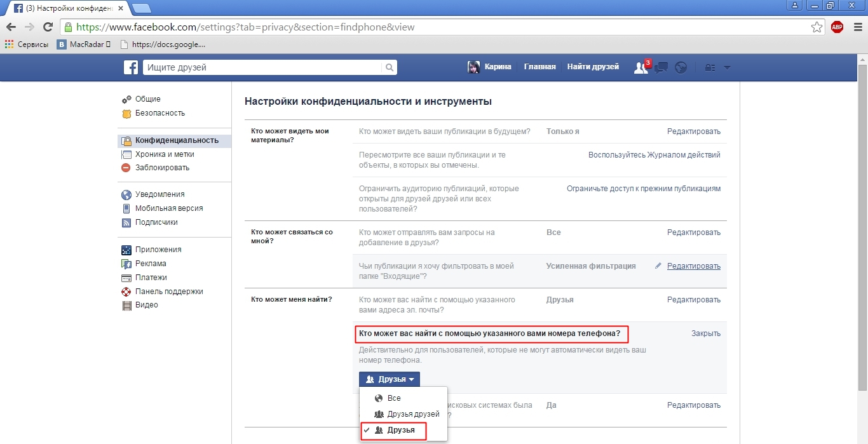Open friend requests icon with badge
Image resolution: width=868 pixels, height=444 pixels.
click(x=641, y=67)
